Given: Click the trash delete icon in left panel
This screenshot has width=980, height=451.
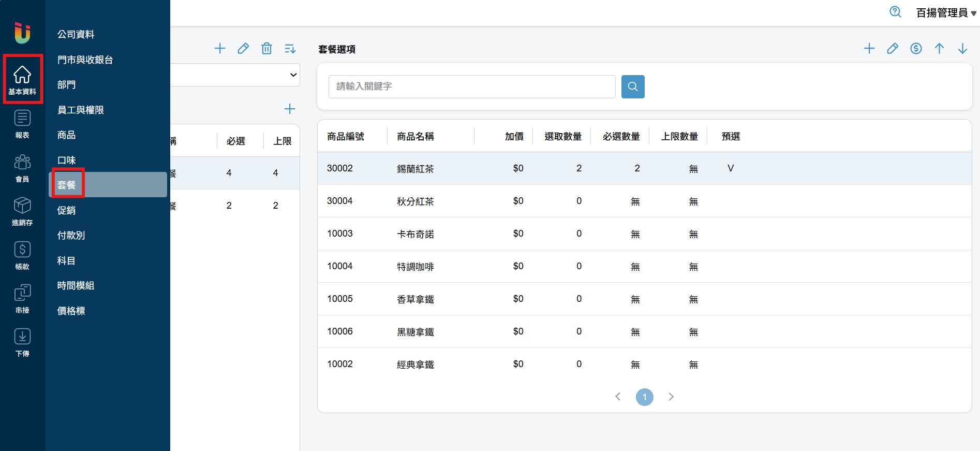Looking at the screenshot, I should coord(266,49).
